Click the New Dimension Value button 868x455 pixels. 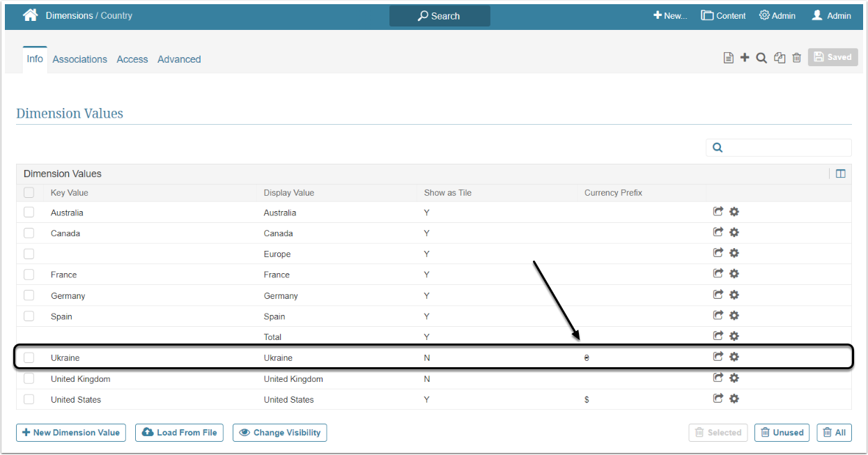tap(70, 433)
